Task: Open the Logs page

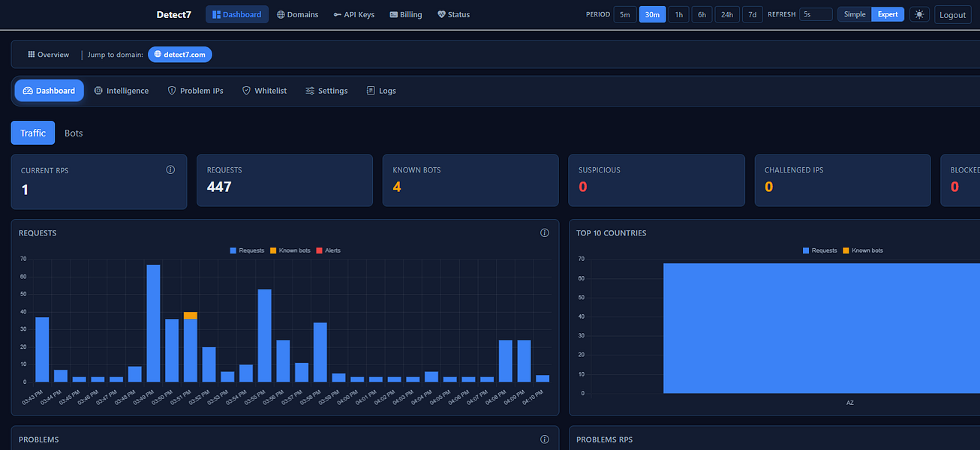Action: coord(381,91)
